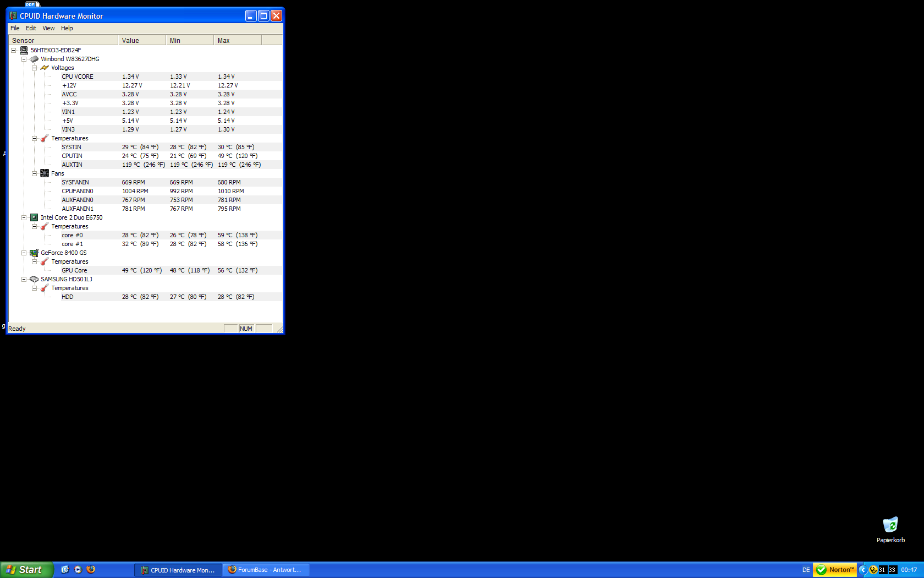
Task: Click the window resize grip in status bar
Action: click(x=279, y=329)
